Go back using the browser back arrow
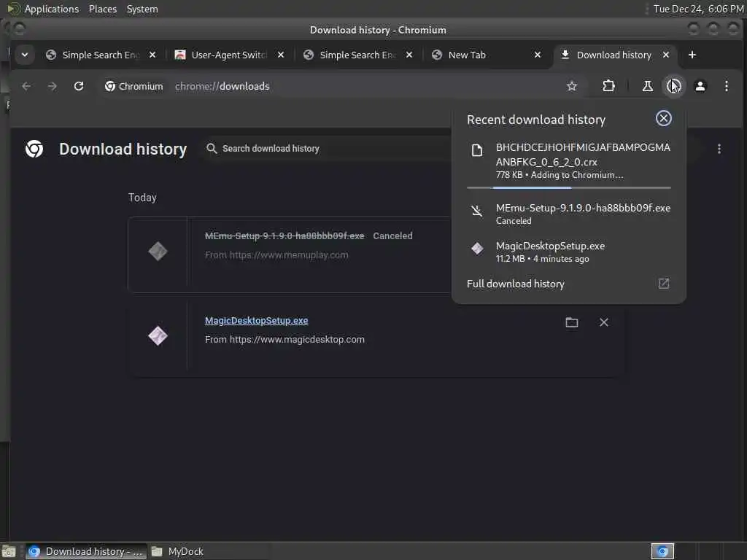This screenshot has height=560, width=747. (x=26, y=86)
